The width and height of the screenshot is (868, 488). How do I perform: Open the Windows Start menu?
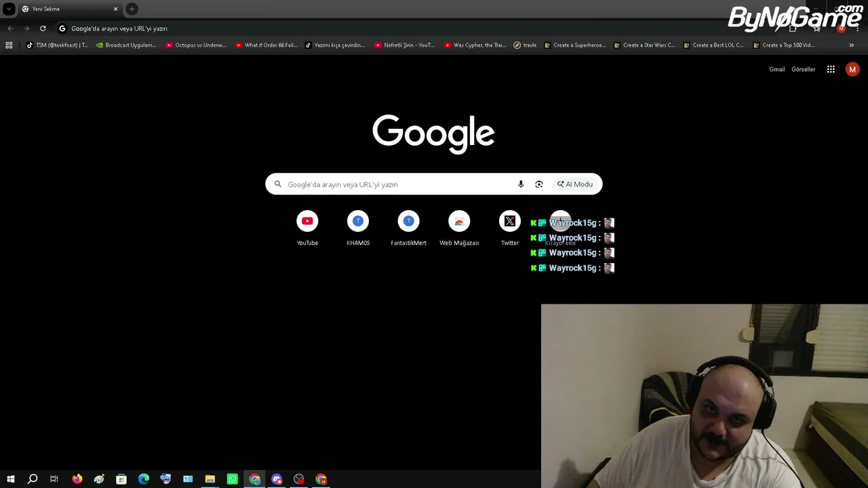pos(11,479)
